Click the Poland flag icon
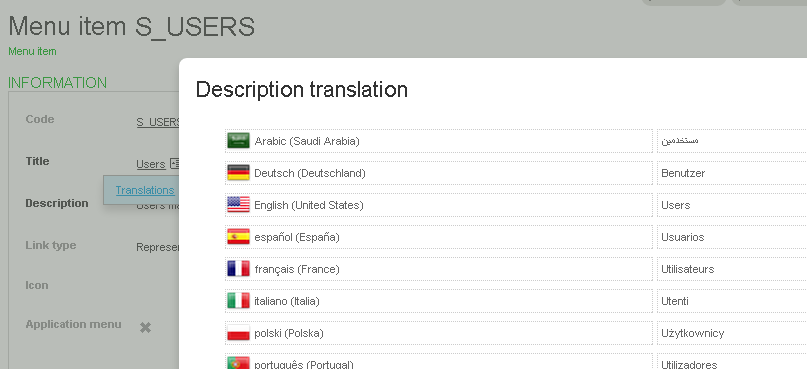Screen dimensions: 807x369 pyautogui.click(x=238, y=333)
